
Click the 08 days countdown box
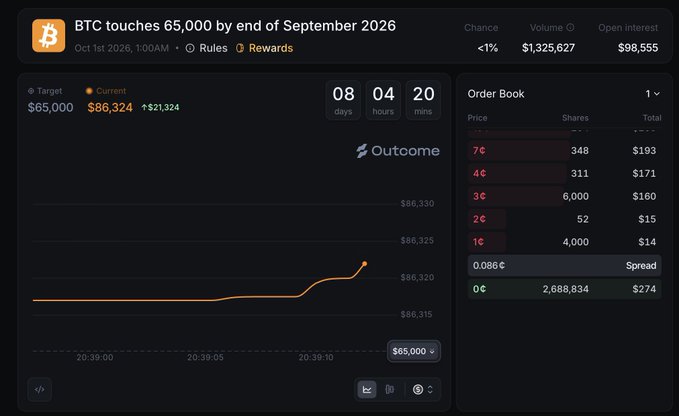pos(343,100)
